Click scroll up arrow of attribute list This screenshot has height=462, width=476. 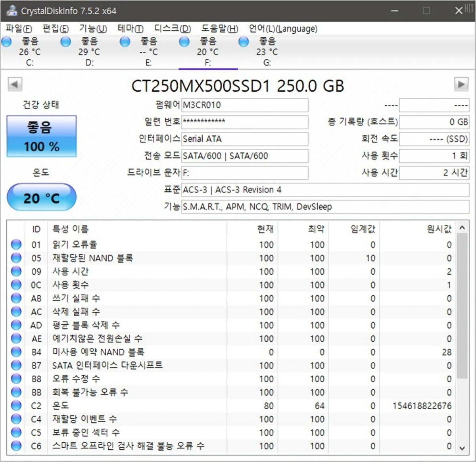click(x=462, y=228)
